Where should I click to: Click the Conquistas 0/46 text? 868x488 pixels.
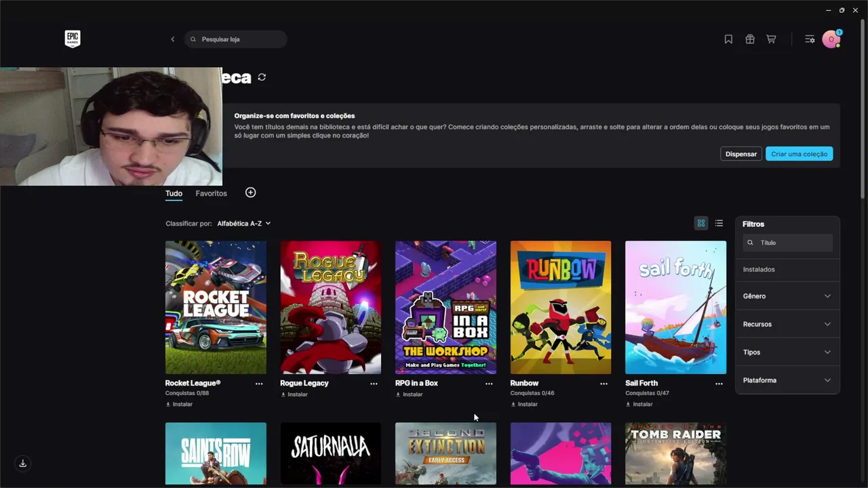pos(532,393)
